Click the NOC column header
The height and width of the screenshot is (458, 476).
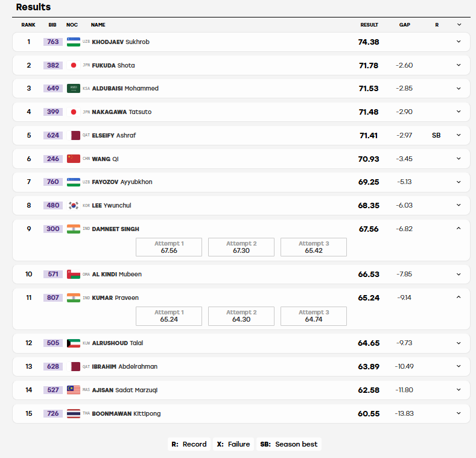(x=72, y=25)
